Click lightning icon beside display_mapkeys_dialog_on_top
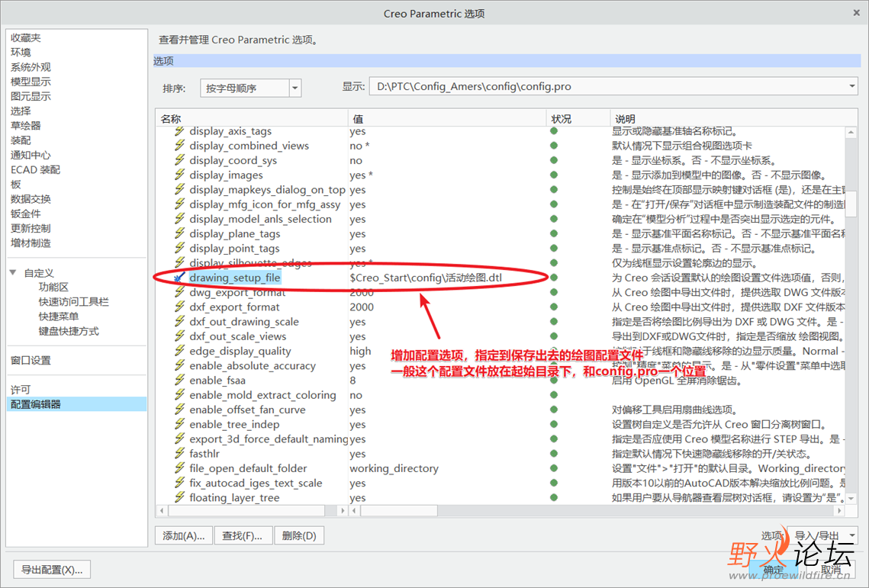Viewport: 869px width, 588px height. [x=179, y=190]
